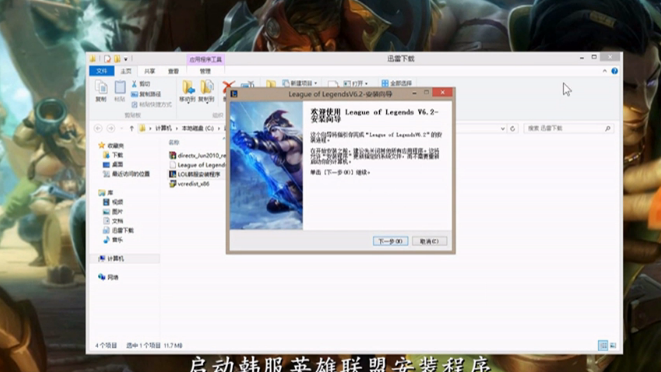Image resolution: width=661 pixels, height=372 pixels.
Task: Switch to details view icon in status bar
Action: pyautogui.click(x=603, y=345)
